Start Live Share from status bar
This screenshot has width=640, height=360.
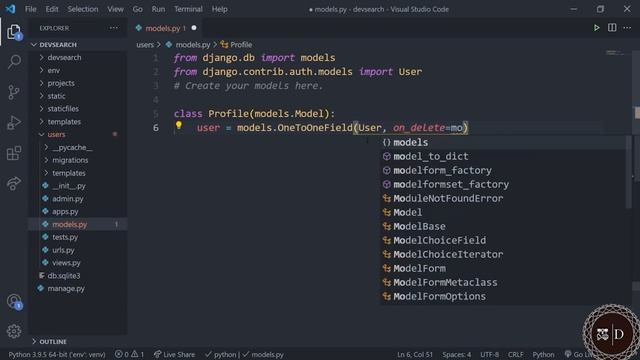click(x=174, y=354)
